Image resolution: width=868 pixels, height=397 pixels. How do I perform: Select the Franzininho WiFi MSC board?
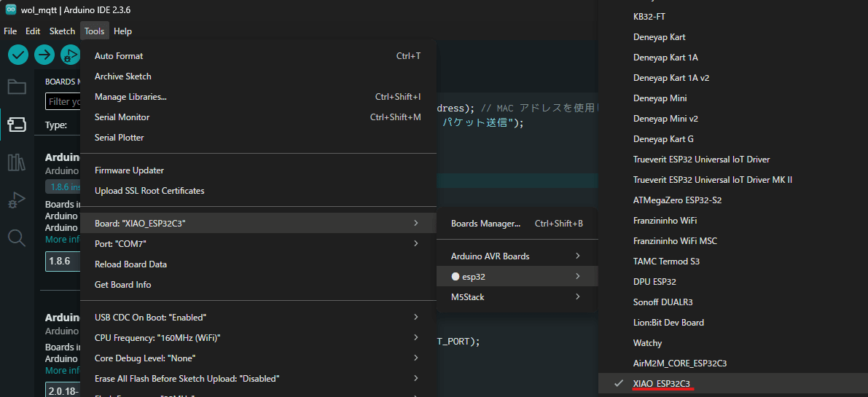pyautogui.click(x=733, y=240)
